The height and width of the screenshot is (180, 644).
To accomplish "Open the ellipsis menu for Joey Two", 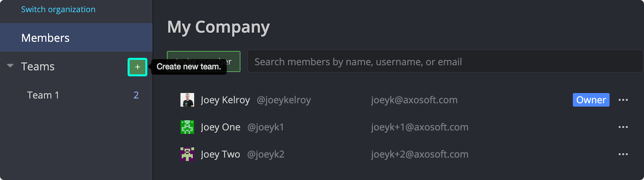I will click(623, 154).
